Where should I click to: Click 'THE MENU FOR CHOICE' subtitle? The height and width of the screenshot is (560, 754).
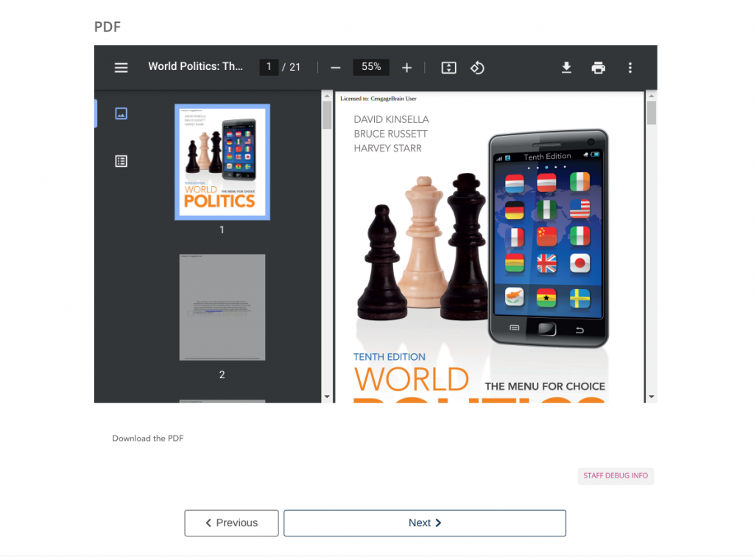coord(545,386)
